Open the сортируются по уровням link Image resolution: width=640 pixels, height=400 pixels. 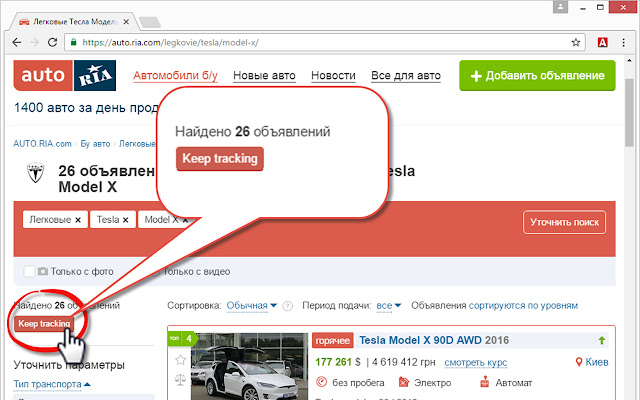pos(523,306)
